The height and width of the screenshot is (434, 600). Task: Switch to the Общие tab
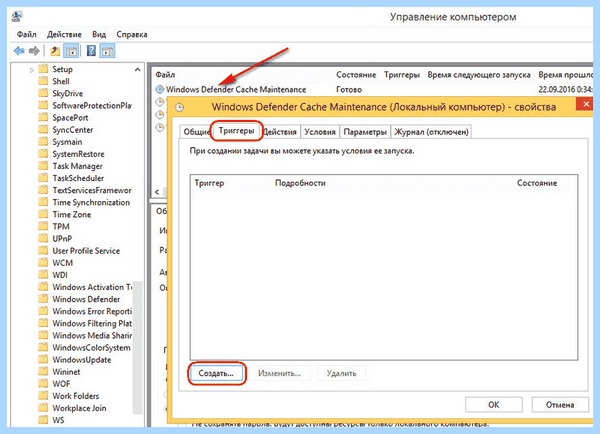point(196,132)
